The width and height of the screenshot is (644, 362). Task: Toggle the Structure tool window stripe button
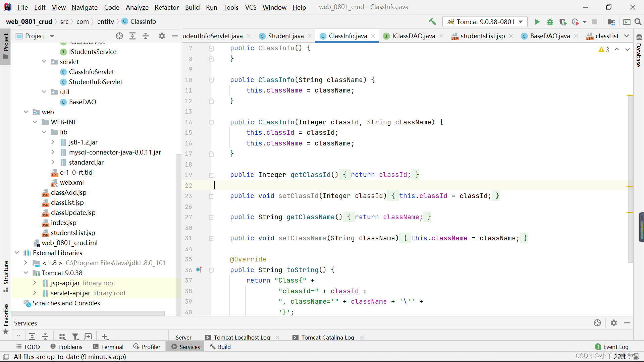[6, 276]
